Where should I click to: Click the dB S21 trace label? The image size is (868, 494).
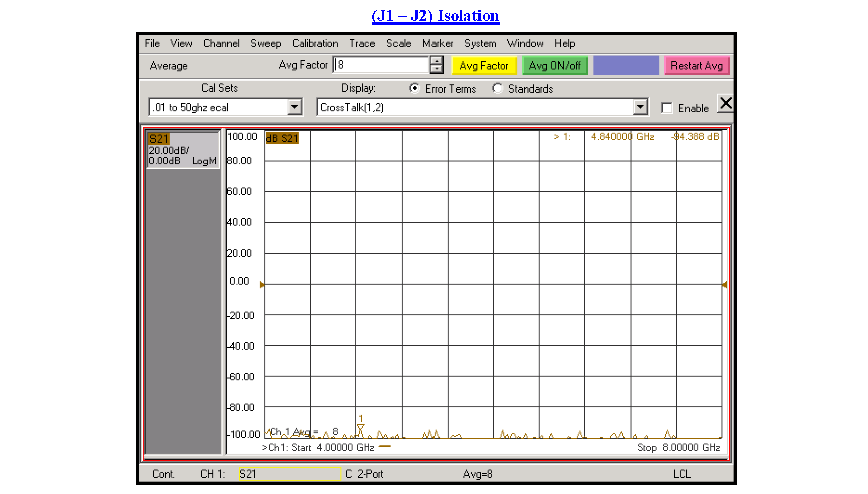pos(283,138)
